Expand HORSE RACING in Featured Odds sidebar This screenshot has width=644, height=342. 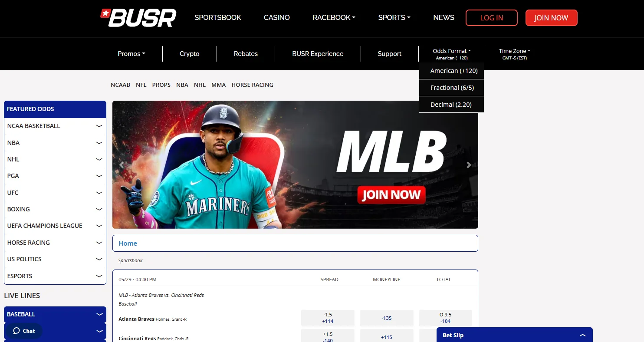pyautogui.click(x=55, y=243)
